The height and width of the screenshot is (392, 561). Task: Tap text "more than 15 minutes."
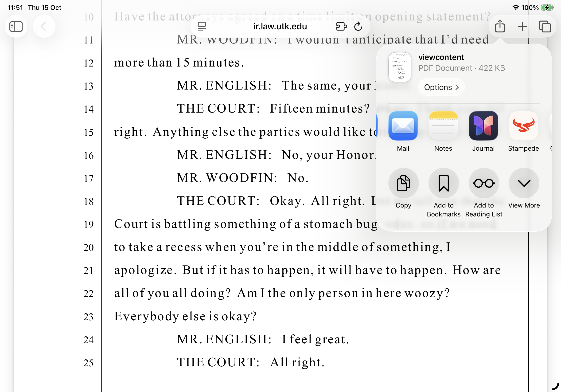(x=179, y=63)
